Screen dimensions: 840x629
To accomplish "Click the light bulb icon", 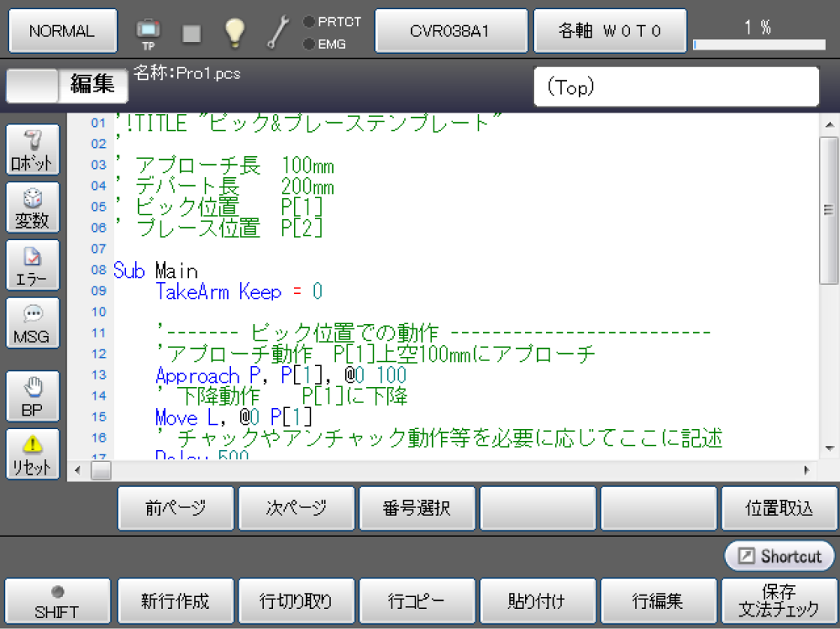I will pyautogui.click(x=234, y=32).
